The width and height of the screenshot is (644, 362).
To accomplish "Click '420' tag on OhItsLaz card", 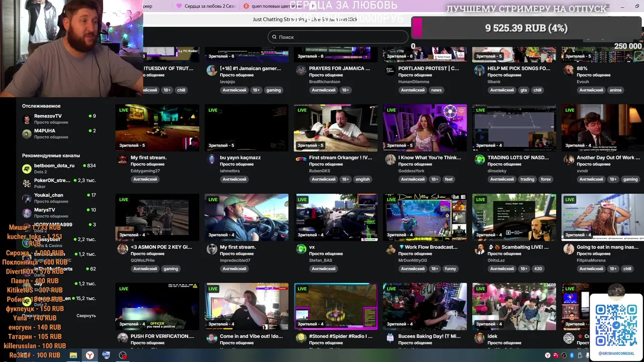I will [x=538, y=268].
